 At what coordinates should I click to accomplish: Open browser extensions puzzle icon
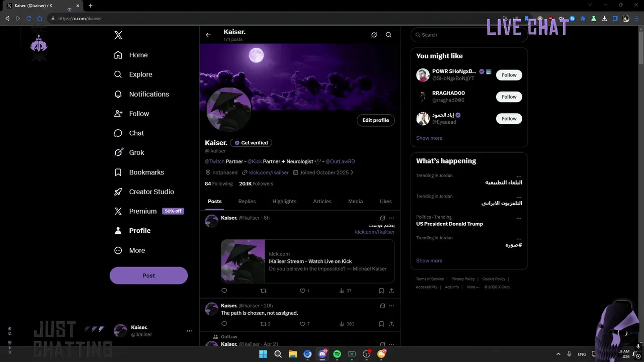point(583,19)
